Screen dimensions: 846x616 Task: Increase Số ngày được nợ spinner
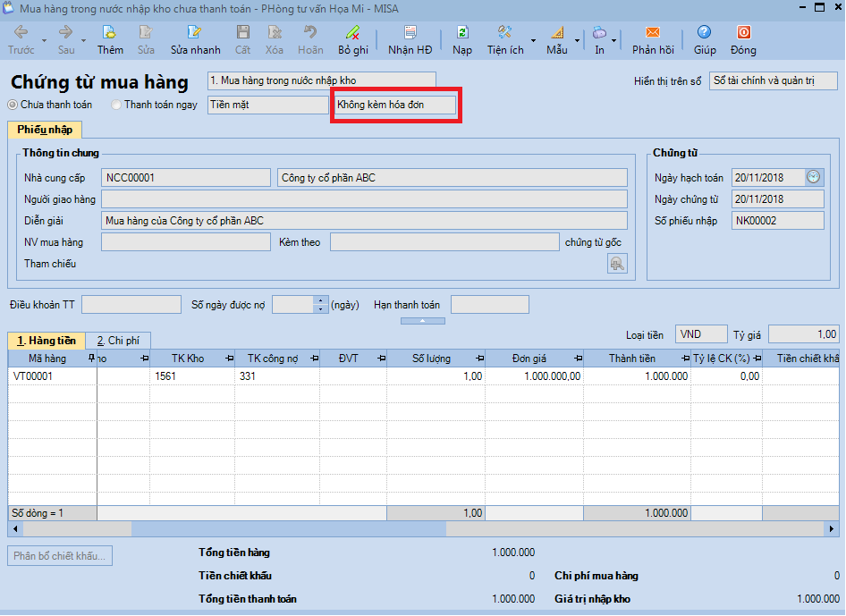click(x=320, y=300)
